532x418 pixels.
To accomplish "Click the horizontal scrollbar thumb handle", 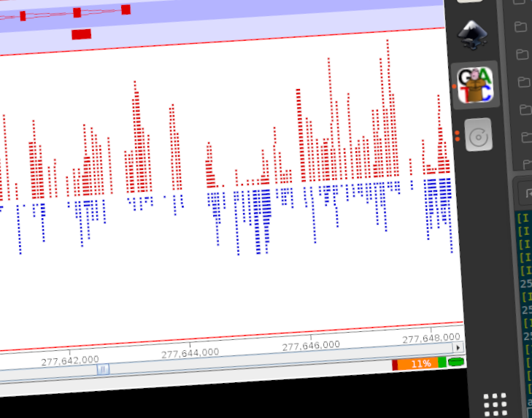I will point(102,370).
